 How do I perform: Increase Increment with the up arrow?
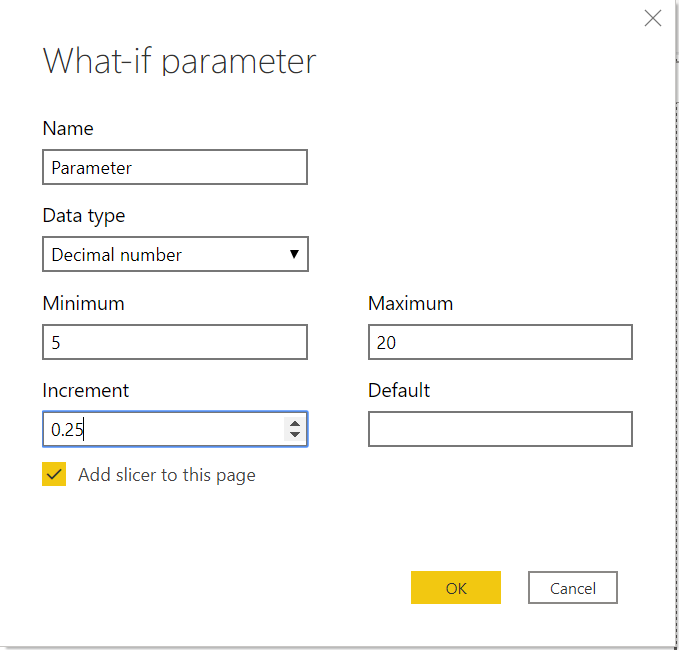(295, 424)
